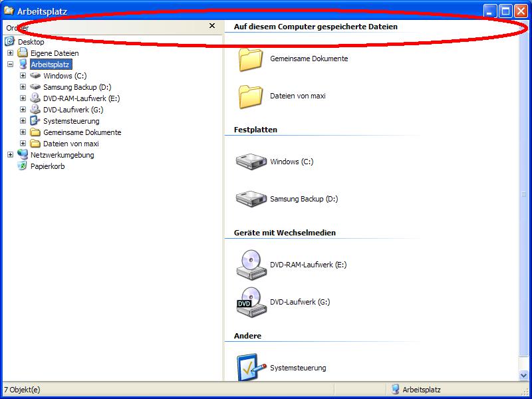Image resolution: width=532 pixels, height=399 pixels.
Task: Click DVD-Laufwerk (G:) icon in tree
Action: click(x=35, y=109)
